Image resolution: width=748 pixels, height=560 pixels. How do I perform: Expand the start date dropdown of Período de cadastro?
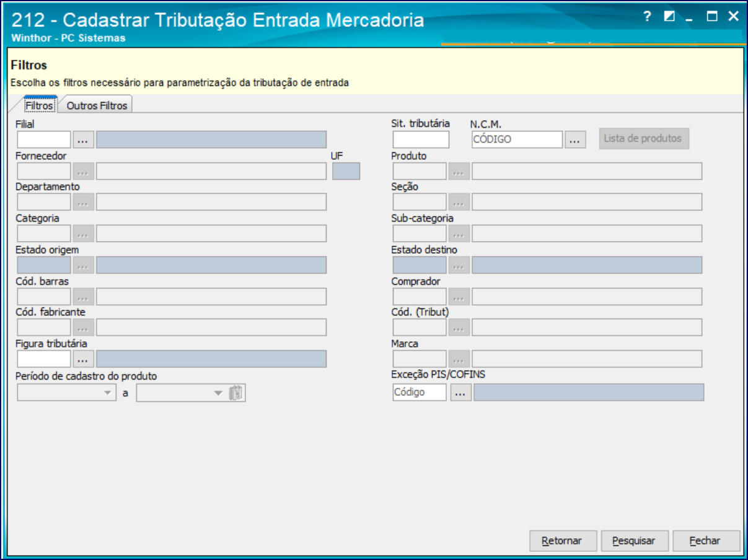[108, 393]
